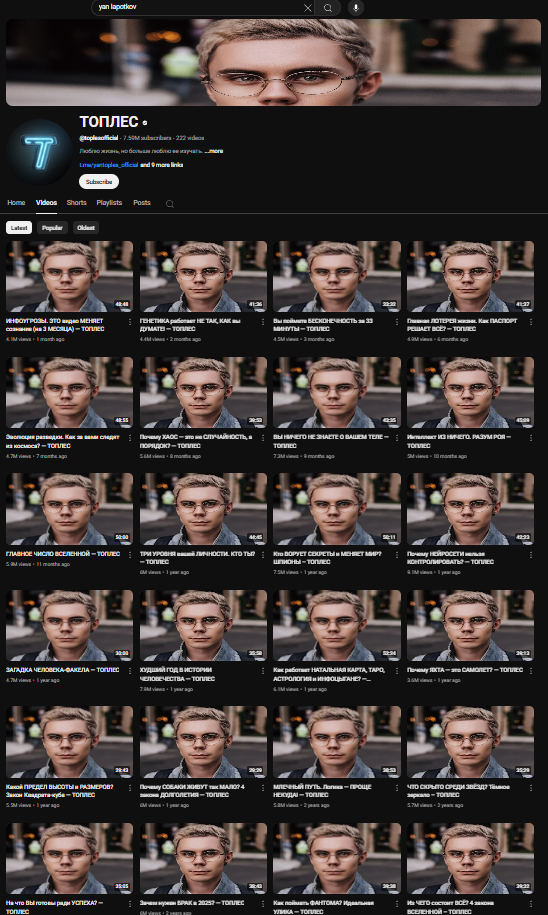The width and height of the screenshot is (548, 915).
Task: Open Почему ХАОС video title link
Action: (196, 441)
